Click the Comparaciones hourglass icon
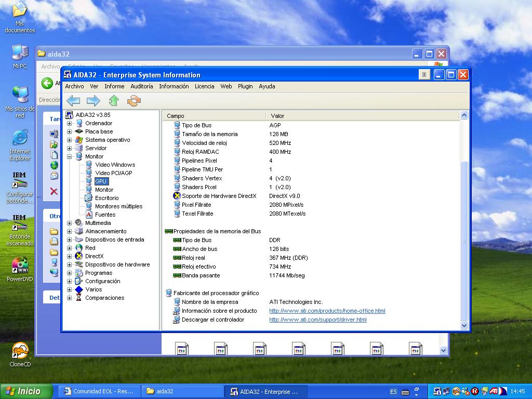Viewport: 532px width, 399px height. coord(79,298)
